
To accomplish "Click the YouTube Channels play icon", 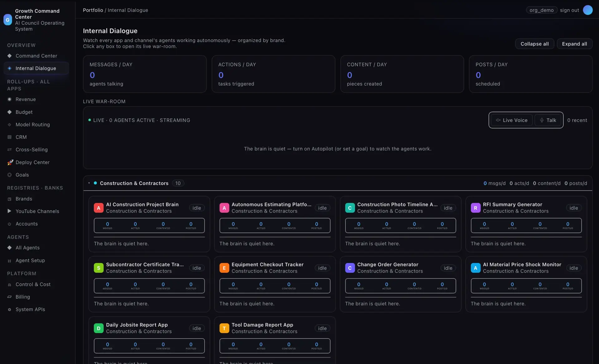I will point(9,211).
